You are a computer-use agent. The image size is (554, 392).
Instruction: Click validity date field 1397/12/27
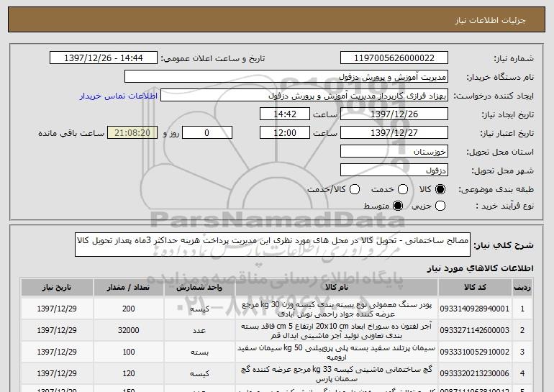394,133
